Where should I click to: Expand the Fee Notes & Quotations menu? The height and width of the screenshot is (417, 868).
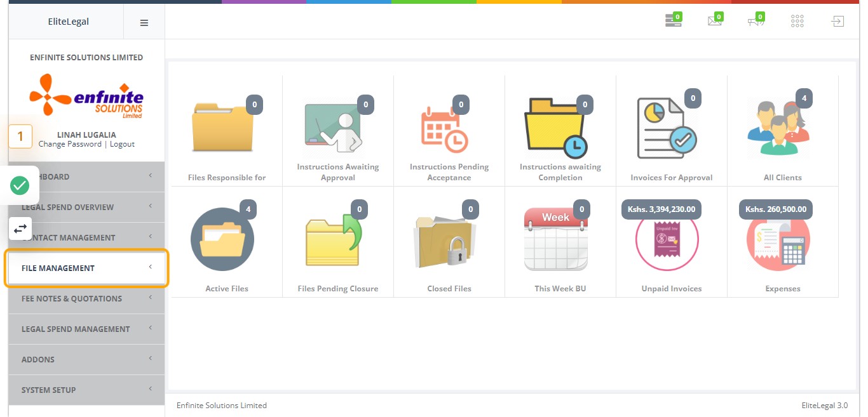click(x=86, y=298)
